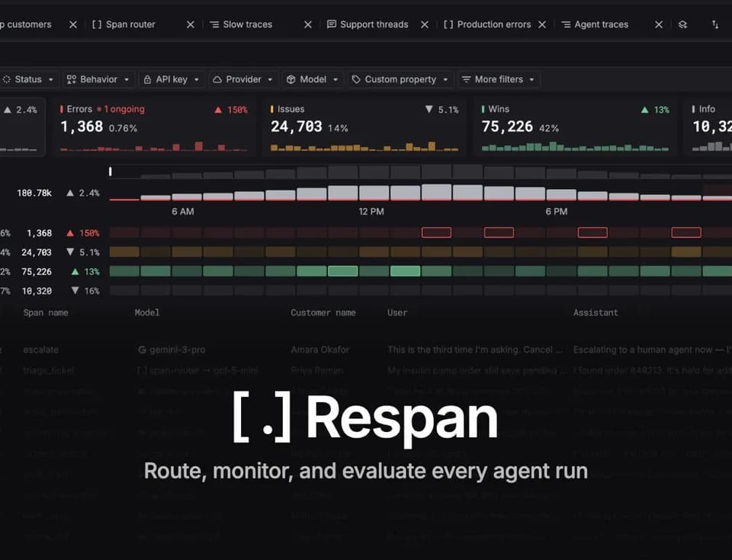Open the API key filter dropdown
This screenshot has height=560, width=732.
point(172,79)
